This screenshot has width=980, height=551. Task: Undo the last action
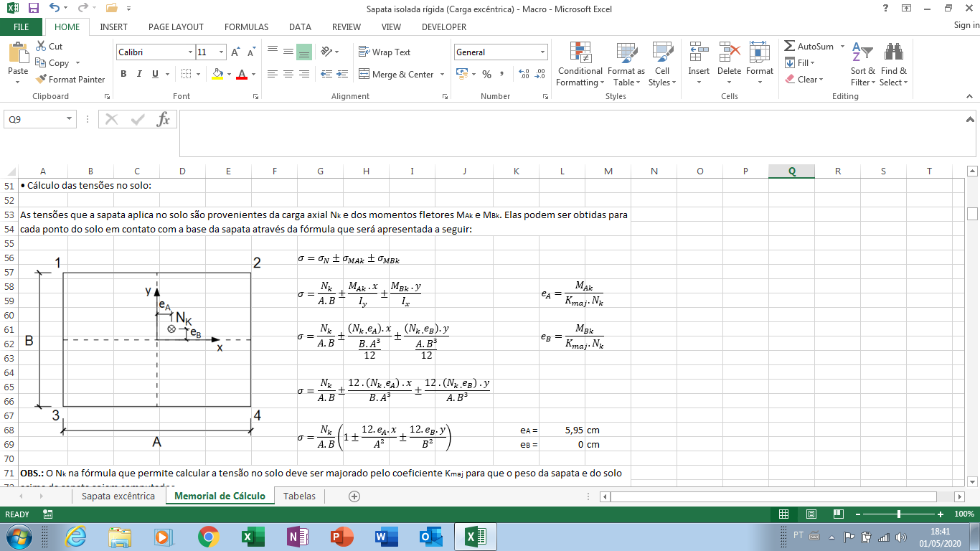55,9
